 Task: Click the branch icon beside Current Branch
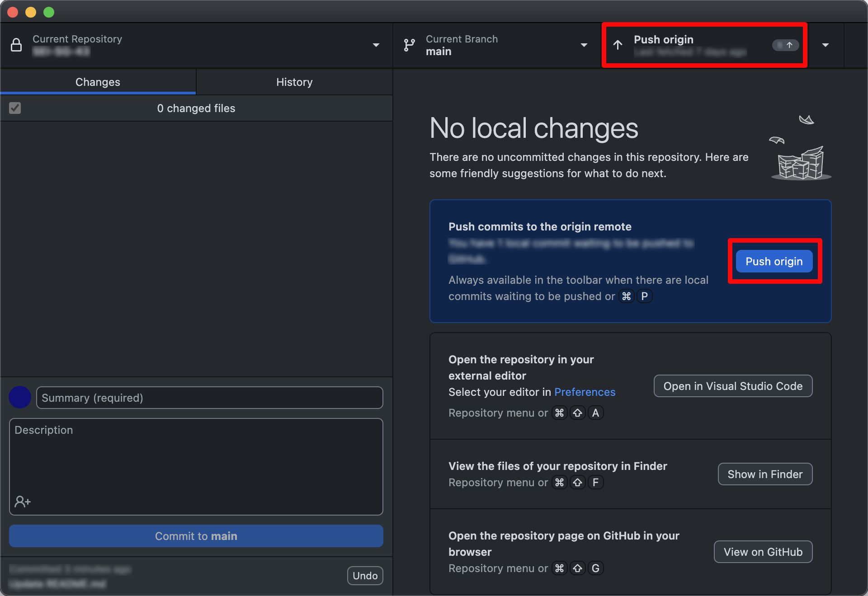409,45
